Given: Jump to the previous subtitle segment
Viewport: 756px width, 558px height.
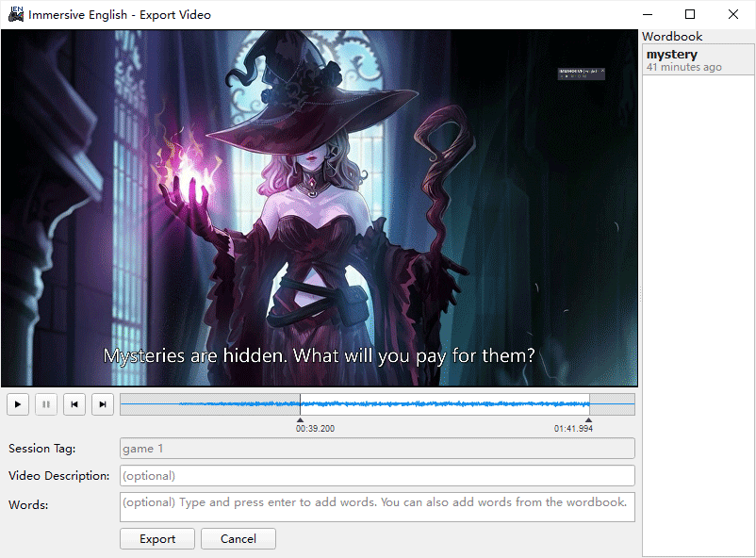Looking at the screenshot, I should pyautogui.click(x=74, y=403).
